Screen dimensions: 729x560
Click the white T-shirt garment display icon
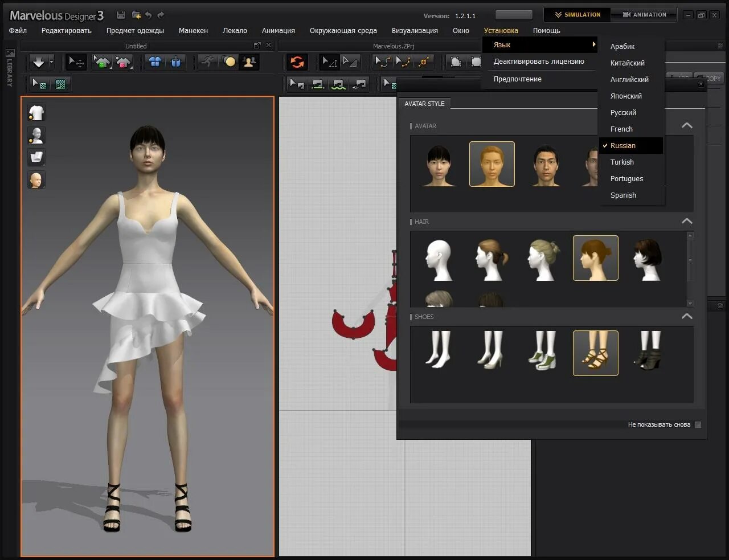click(x=36, y=113)
